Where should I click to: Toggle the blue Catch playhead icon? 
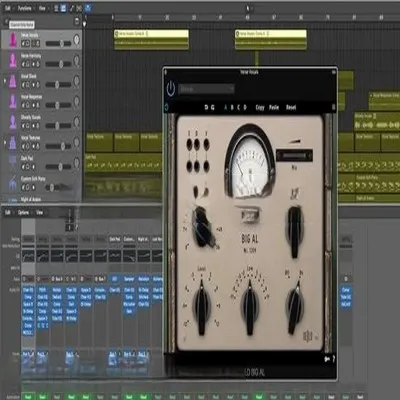(x=88, y=8)
